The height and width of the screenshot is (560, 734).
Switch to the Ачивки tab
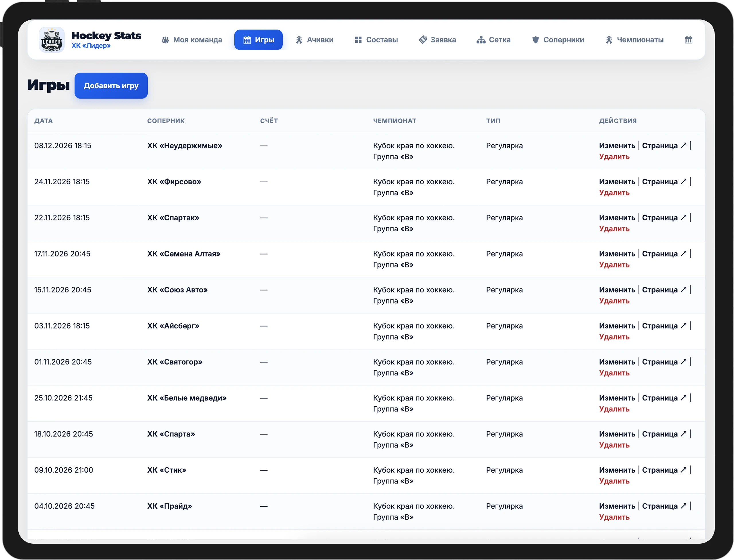[315, 40]
